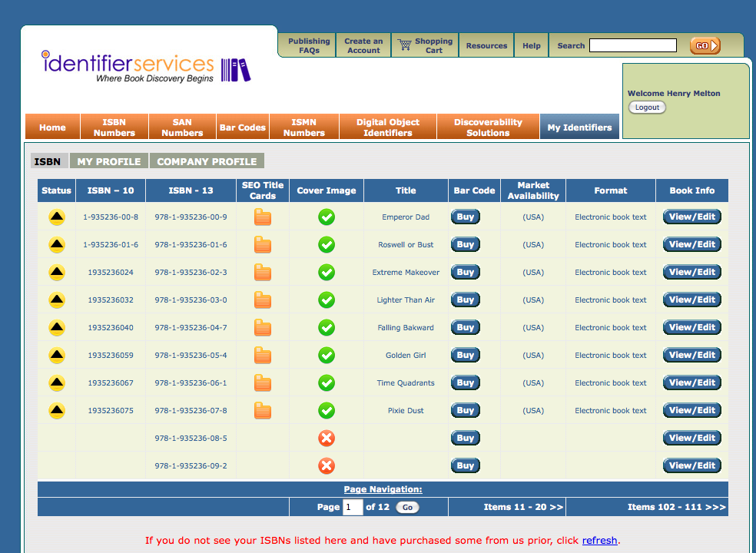Switch to the COMPANY PROFILE tab

(207, 161)
